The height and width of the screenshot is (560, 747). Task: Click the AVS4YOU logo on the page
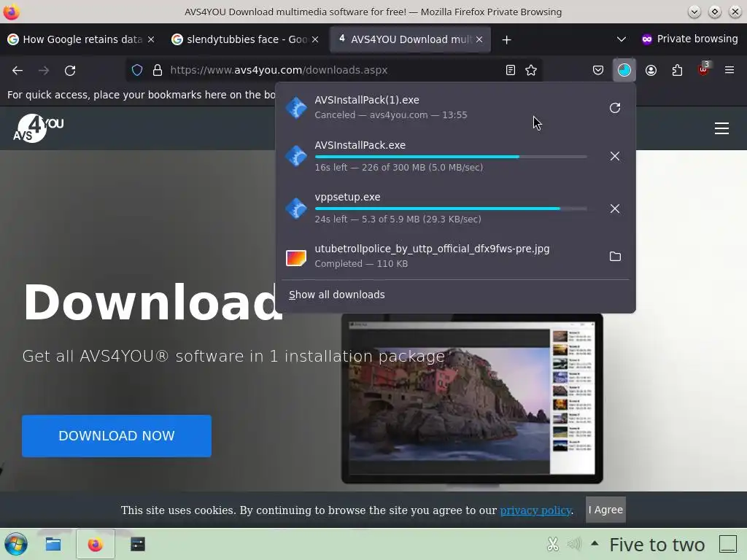[38, 128]
